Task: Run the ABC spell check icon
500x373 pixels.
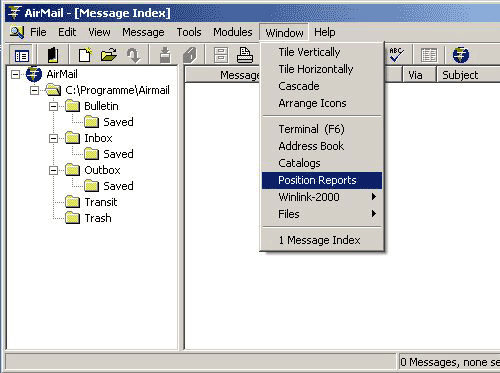Action: [x=396, y=55]
